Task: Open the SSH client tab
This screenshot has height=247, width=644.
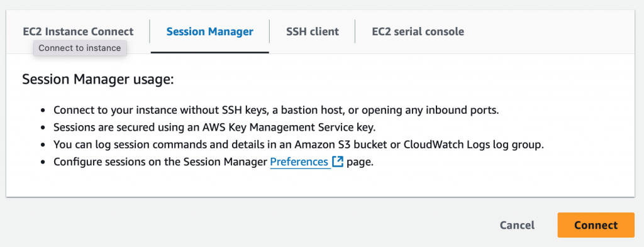Action: 312,31
